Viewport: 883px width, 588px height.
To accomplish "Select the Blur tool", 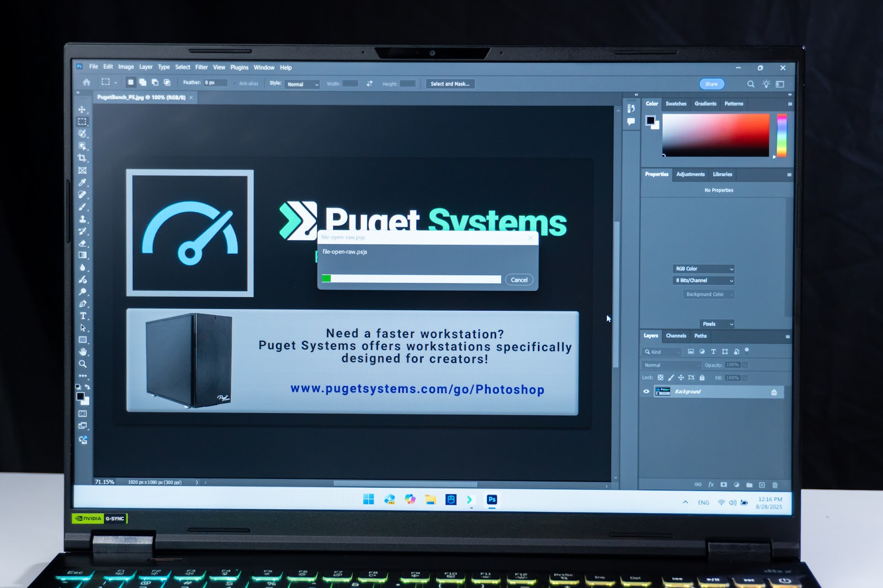I will pyautogui.click(x=82, y=268).
